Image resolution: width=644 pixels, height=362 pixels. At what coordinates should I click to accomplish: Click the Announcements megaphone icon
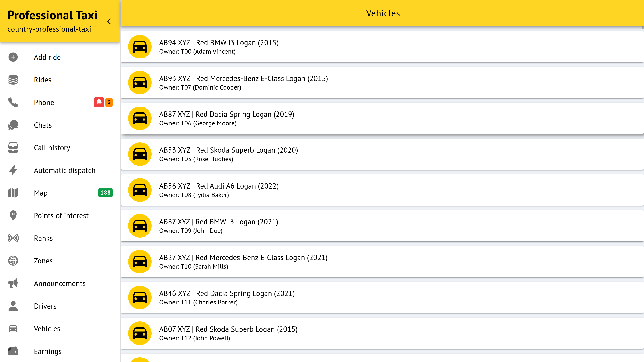tap(13, 283)
